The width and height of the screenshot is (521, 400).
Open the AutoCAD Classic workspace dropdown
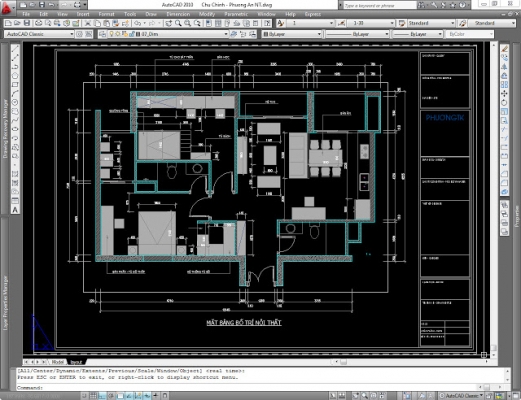tap(39, 34)
